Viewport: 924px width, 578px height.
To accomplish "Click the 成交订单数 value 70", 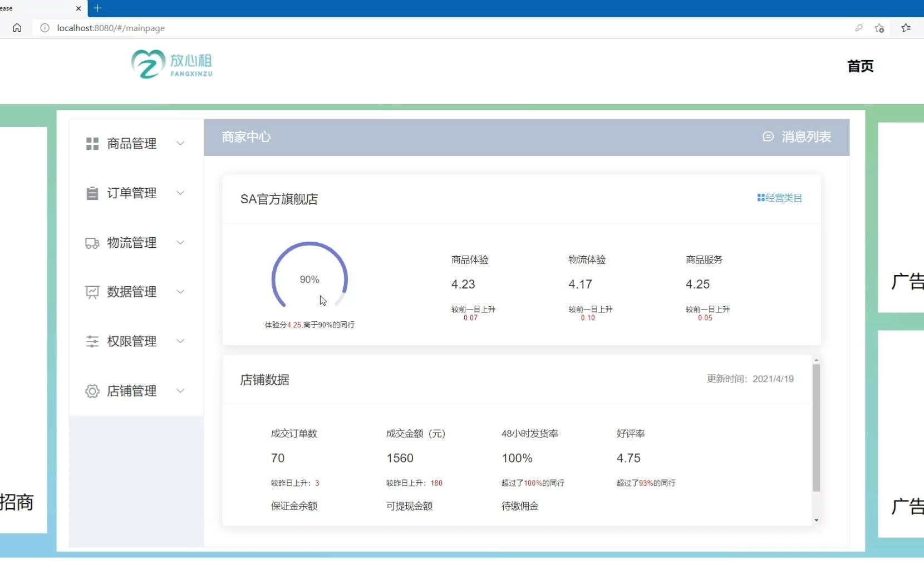I will tap(278, 458).
